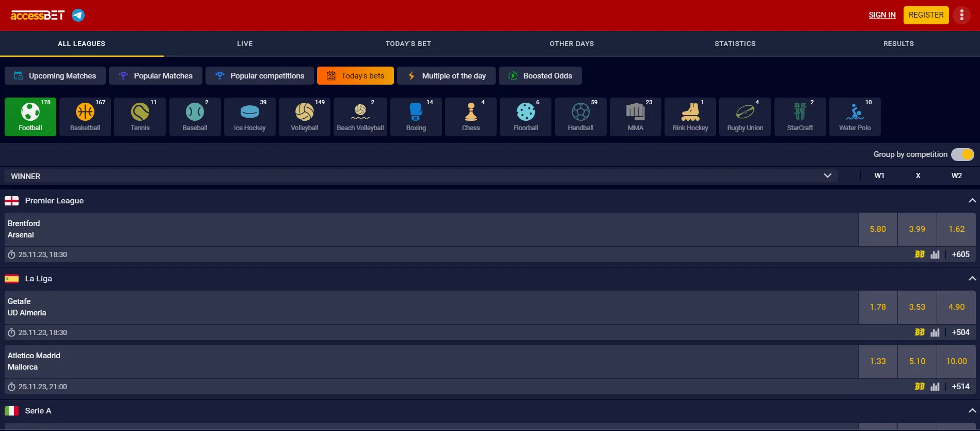The width and height of the screenshot is (980, 431).
Task: Select the Rugby Union sport icon
Action: pos(745,117)
